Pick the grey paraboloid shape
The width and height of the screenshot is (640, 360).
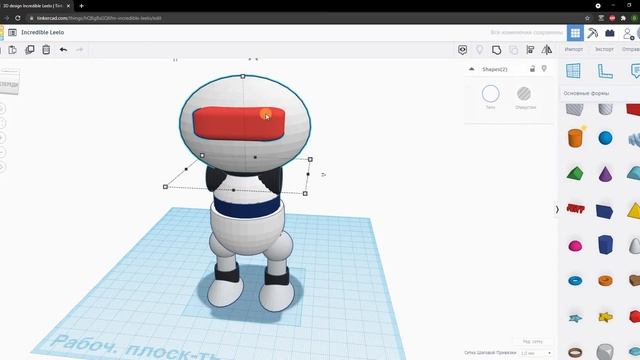pos(634,246)
